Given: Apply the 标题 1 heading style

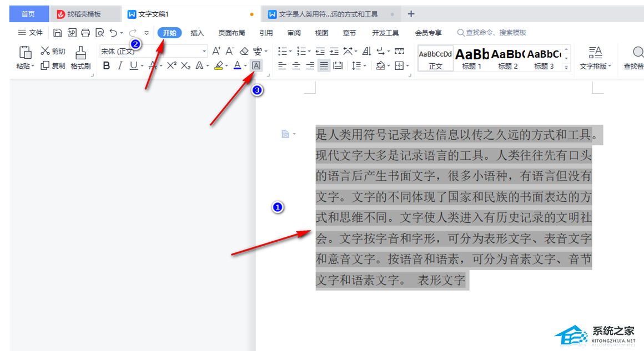Looking at the screenshot, I should 472,58.
